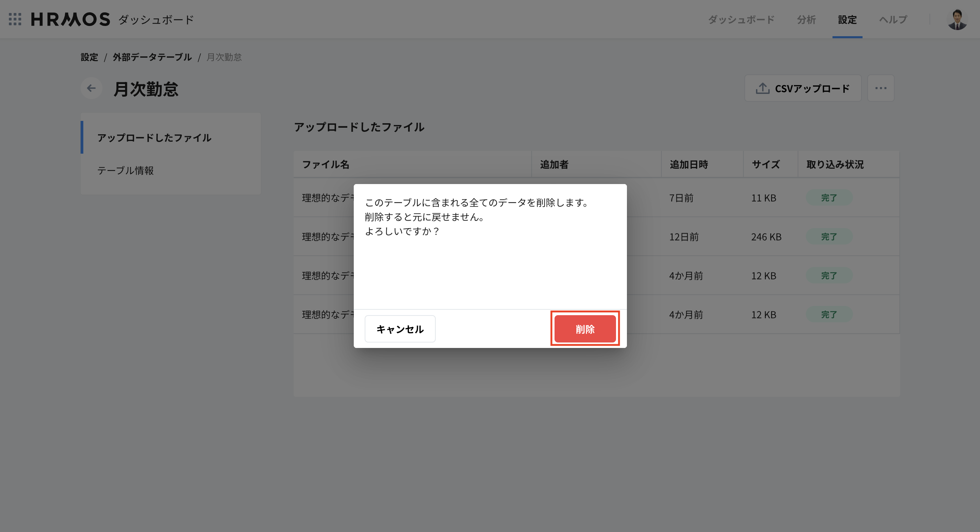This screenshot has width=980, height=532.
Task: Click the 完了 badge in the first file row
Action: pyautogui.click(x=829, y=197)
